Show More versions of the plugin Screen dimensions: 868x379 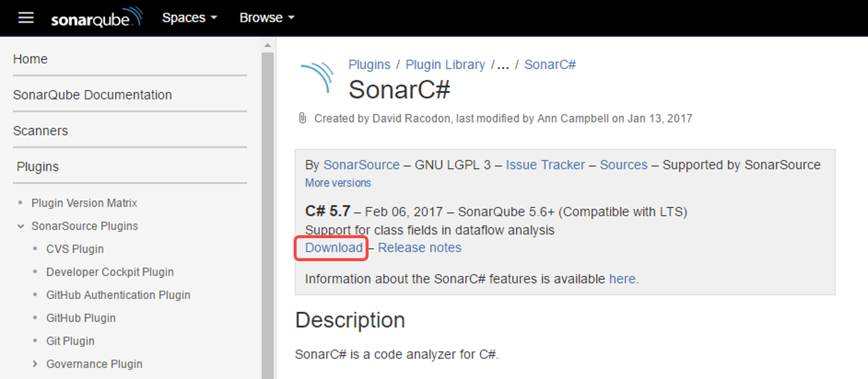coord(338,183)
